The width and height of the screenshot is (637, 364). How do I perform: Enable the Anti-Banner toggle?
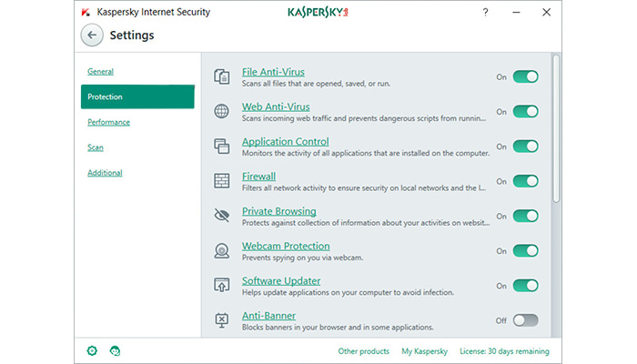tap(525, 320)
